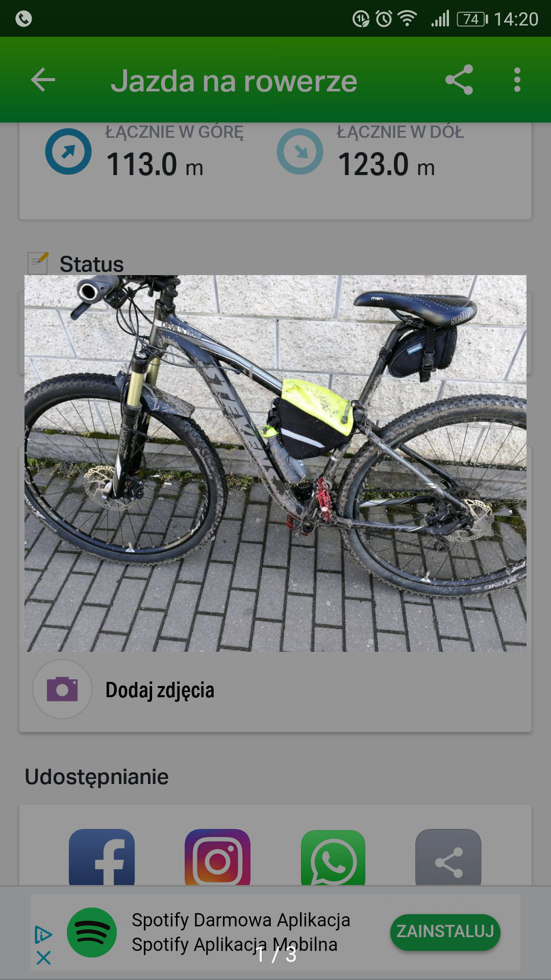The width and height of the screenshot is (551, 980).
Task: Tap the ZAINSTALUJ button in the ad
Action: tap(445, 932)
